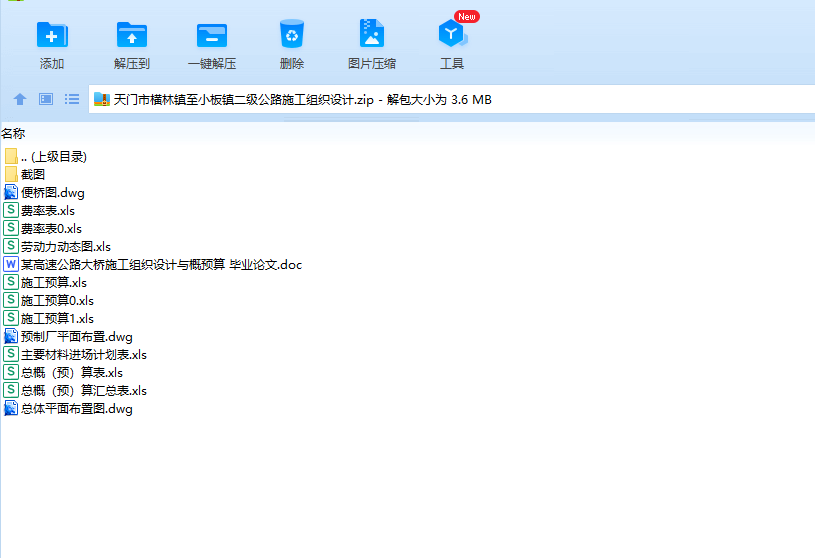Viewport: 815px width, 558px height.
Task: Click the dwg icon beside 预制厂平面布置.dwg
Action: pyautogui.click(x=11, y=336)
